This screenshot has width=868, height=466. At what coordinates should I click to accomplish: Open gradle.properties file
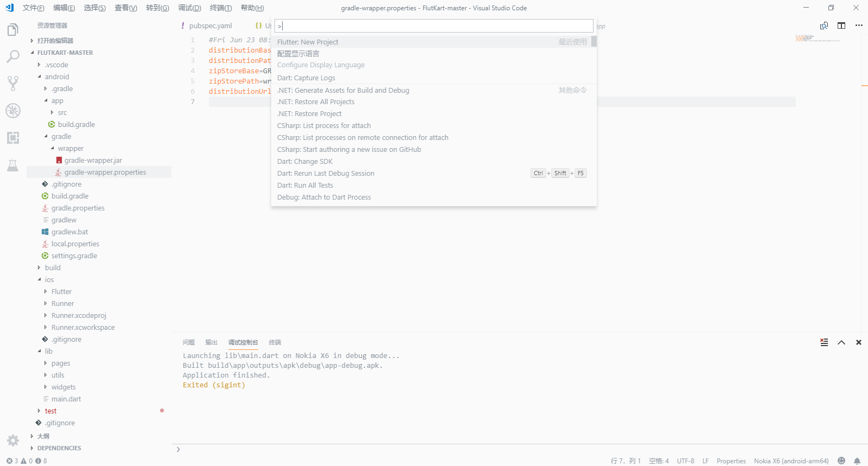[78, 208]
